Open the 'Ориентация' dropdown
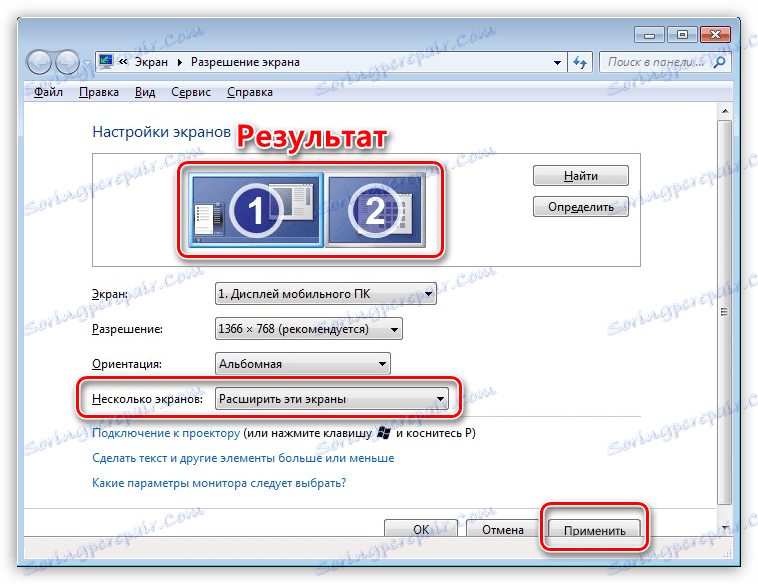 click(x=303, y=364)
